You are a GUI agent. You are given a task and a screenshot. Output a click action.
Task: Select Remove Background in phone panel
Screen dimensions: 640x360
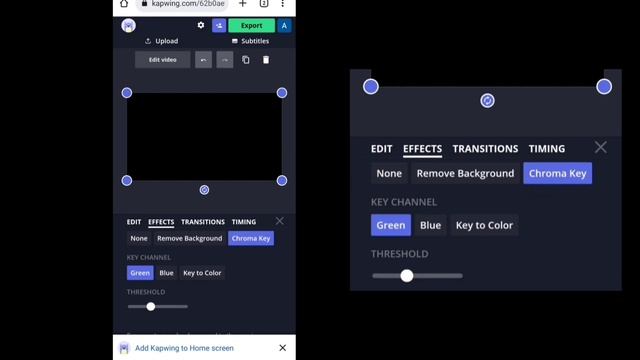tap(189, 238)
